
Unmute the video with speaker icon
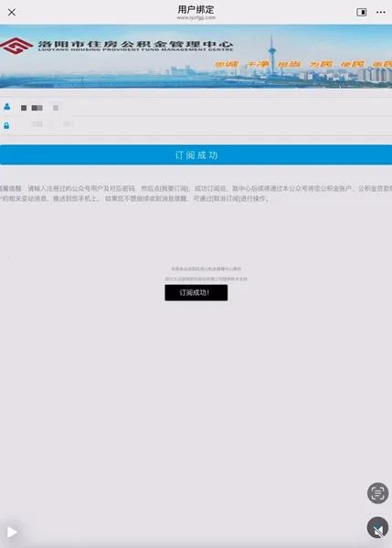coord(377,528)
